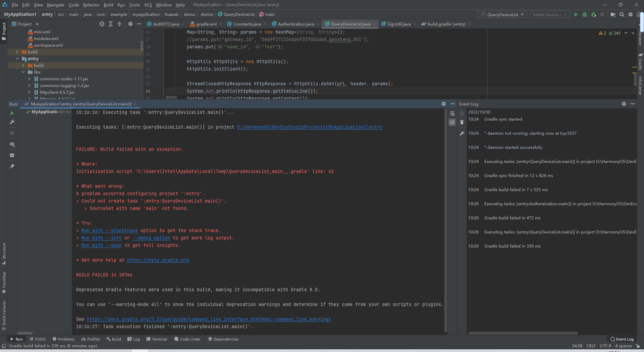Open the Build menu
This screenshot has height=352, width=644.
[x=108, y=5]
